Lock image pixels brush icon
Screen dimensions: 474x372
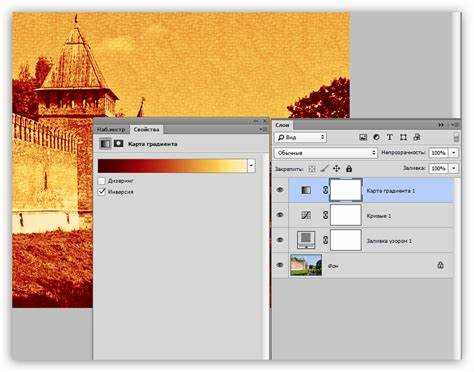pos(324,169)
